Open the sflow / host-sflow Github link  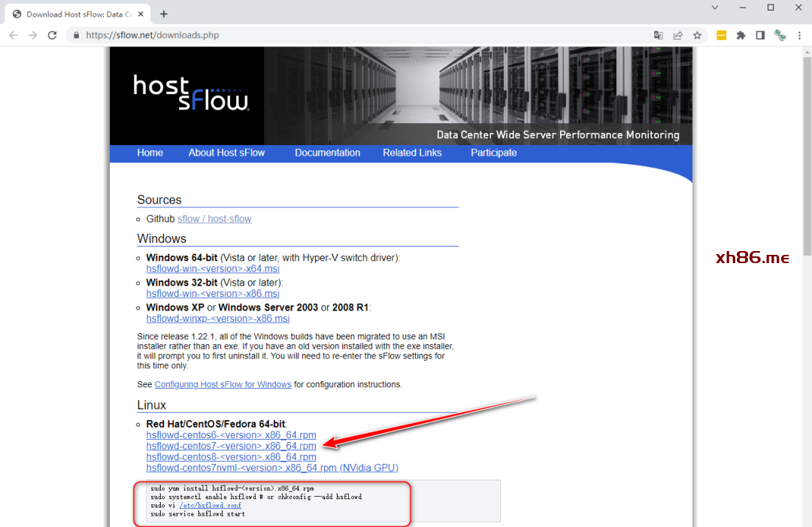[x=214, y=219]
